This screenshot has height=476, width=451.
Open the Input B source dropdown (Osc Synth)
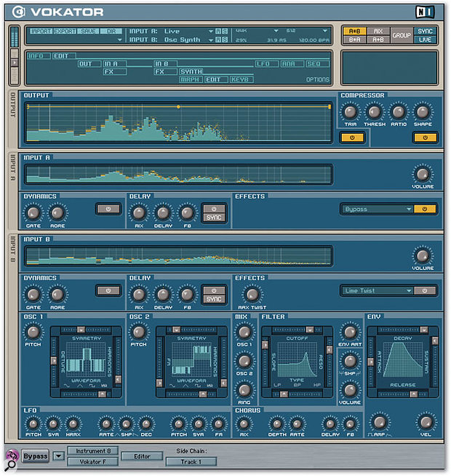(211, 40)
